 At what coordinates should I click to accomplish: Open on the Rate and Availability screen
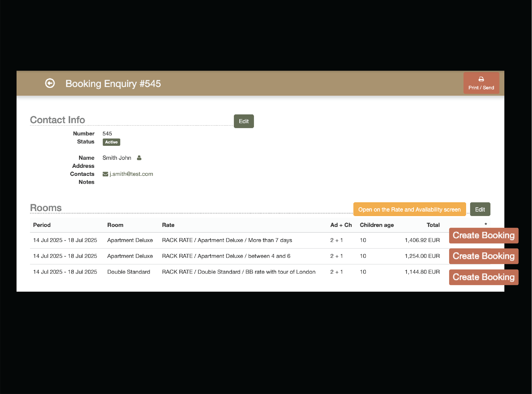tap(409, 209)
